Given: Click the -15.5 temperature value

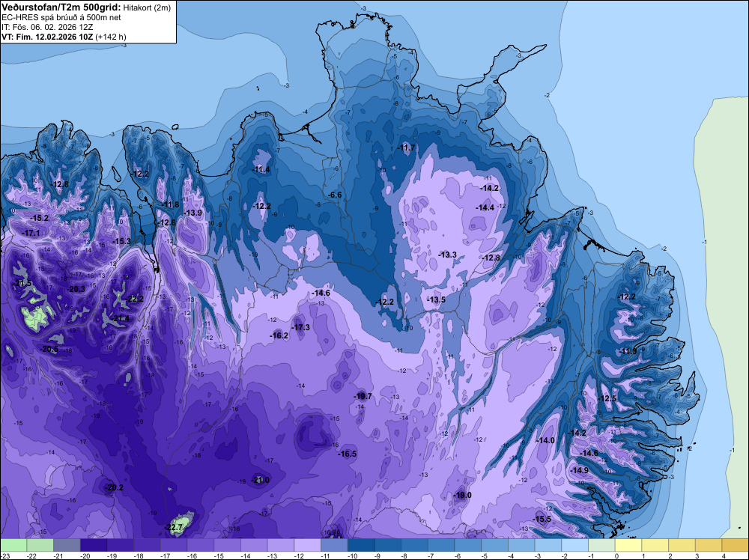Looking at the screenshot, I should pyautogui.click(x=542, y=519).
